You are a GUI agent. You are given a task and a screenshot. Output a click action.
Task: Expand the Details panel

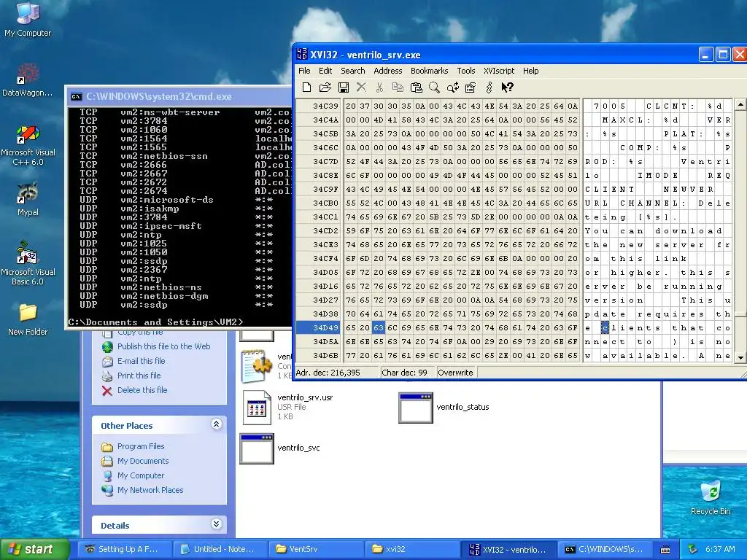click(216, 524)
